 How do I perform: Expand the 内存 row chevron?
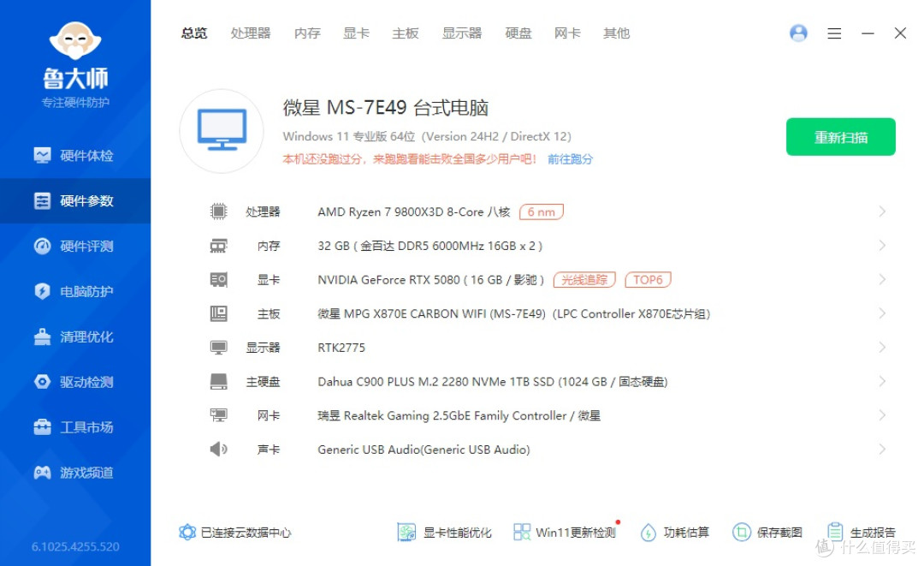click(882, 245)
